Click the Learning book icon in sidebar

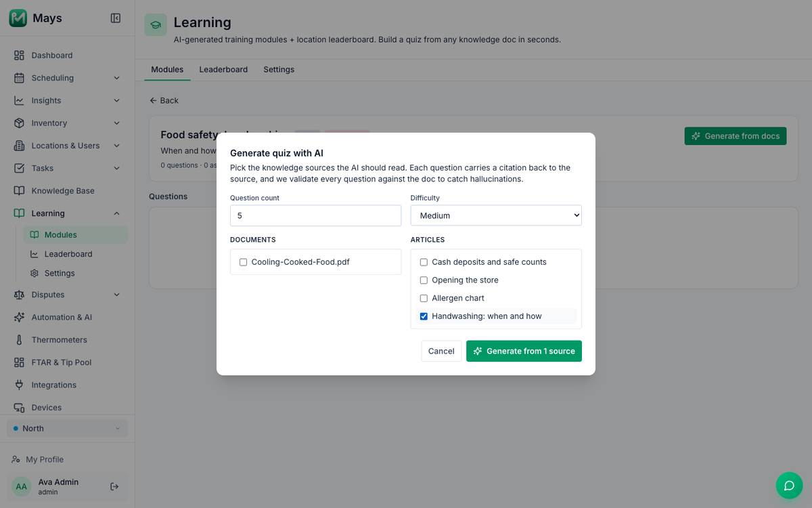click(x=19, y=213)
